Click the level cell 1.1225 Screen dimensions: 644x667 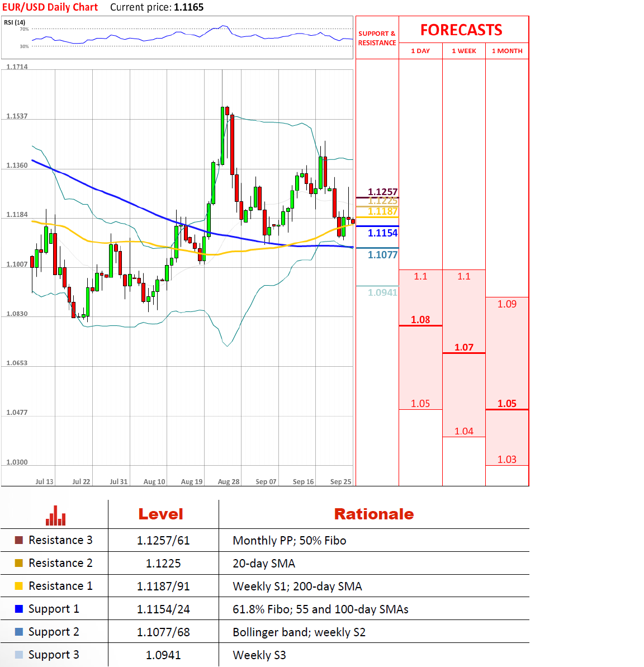[x=163, y=564]
